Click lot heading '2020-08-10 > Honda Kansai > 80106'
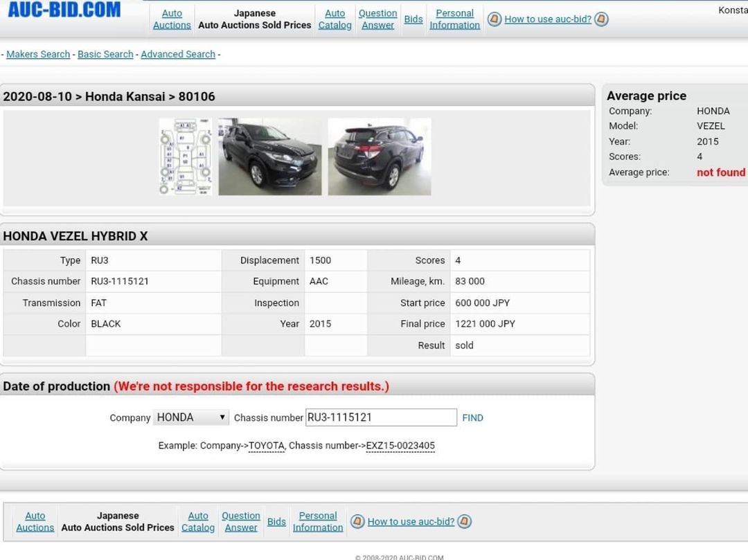 click(109, 96)
